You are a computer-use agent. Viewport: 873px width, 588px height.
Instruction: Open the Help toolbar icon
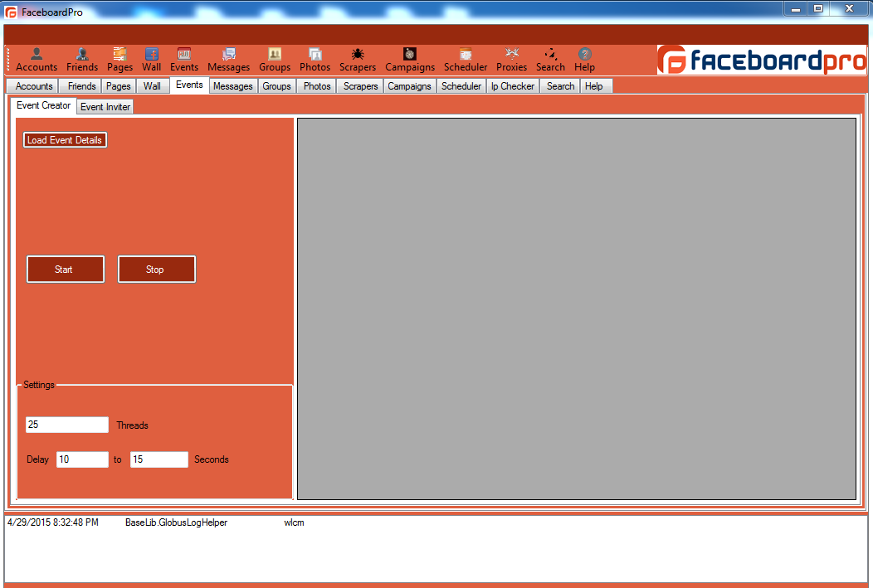click(584, 60)
